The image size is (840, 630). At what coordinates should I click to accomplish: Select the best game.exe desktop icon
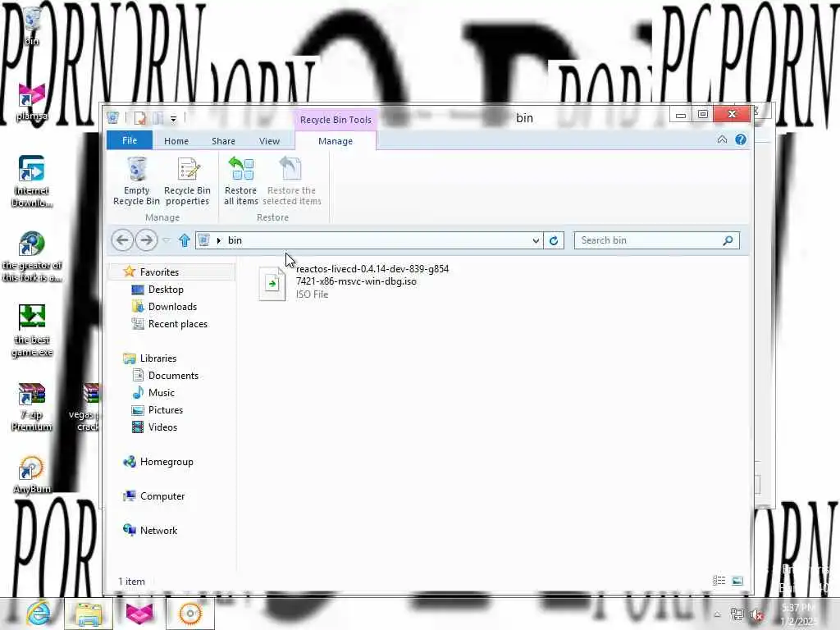click(32, 331)
